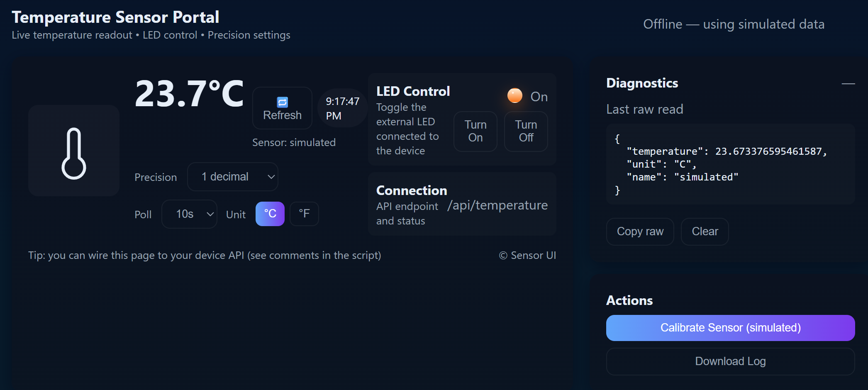Click the orange LED indicator light
The image size is (868, 390).
pyautogui.click(x=515, y=96)
